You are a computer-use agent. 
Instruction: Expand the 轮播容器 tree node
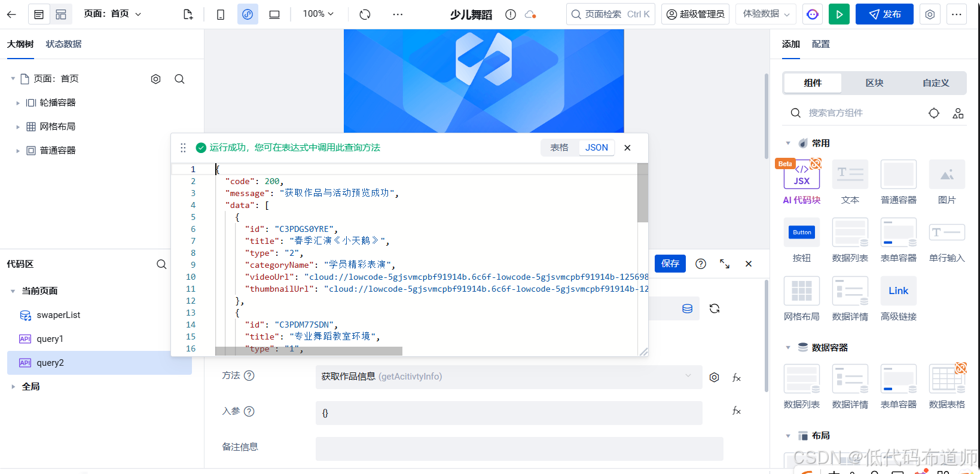tap(18, 103)
